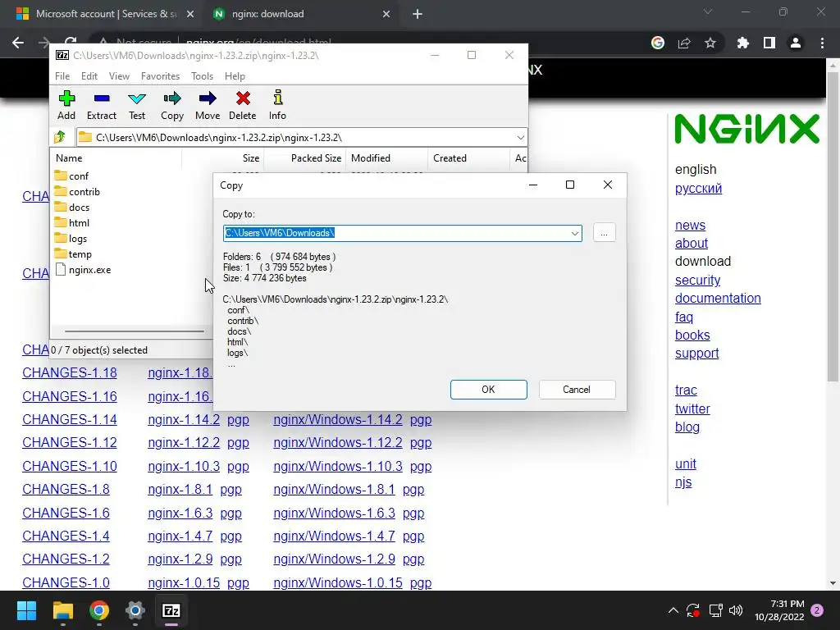Screen dimensions: 840x630
Task: Click the Copy toolbar icon in 7-Zip
Action: 172,105
